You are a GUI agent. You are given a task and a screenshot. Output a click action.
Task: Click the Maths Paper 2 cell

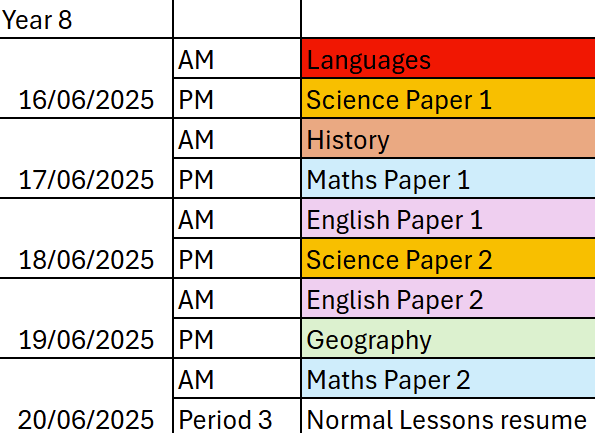coord(448,379)
